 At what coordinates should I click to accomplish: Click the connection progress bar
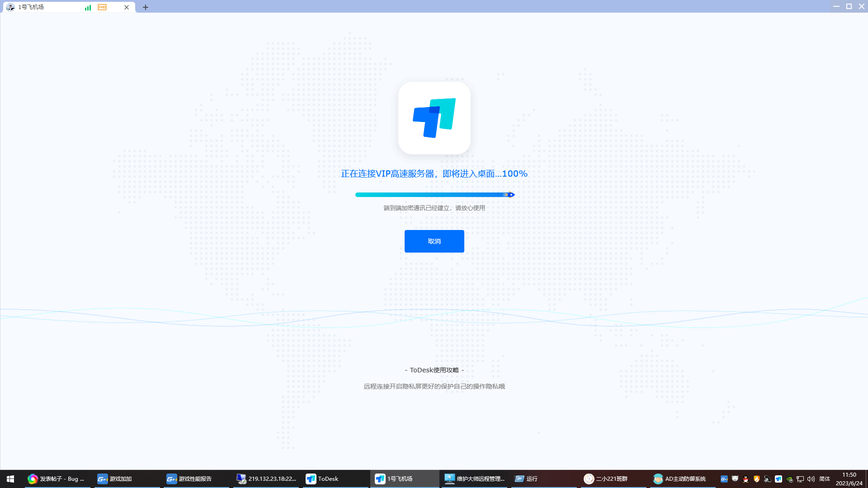click(x=435, y=195)
